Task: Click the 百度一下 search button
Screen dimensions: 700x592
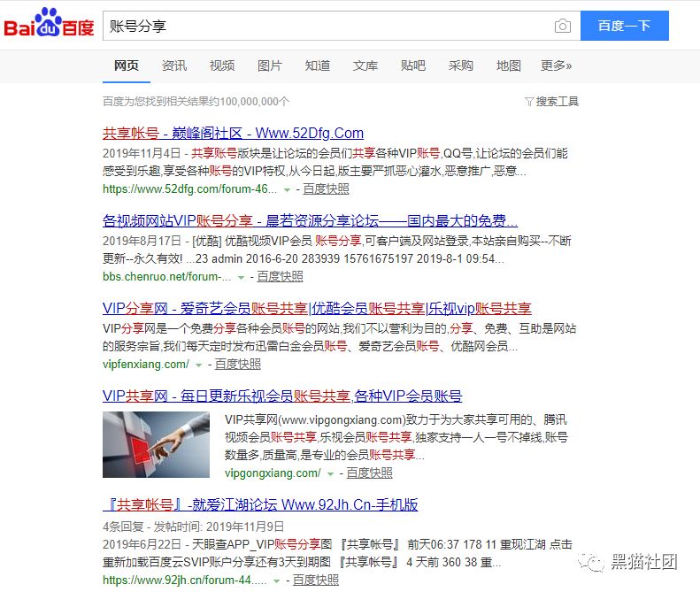Action: click(624, 26)
